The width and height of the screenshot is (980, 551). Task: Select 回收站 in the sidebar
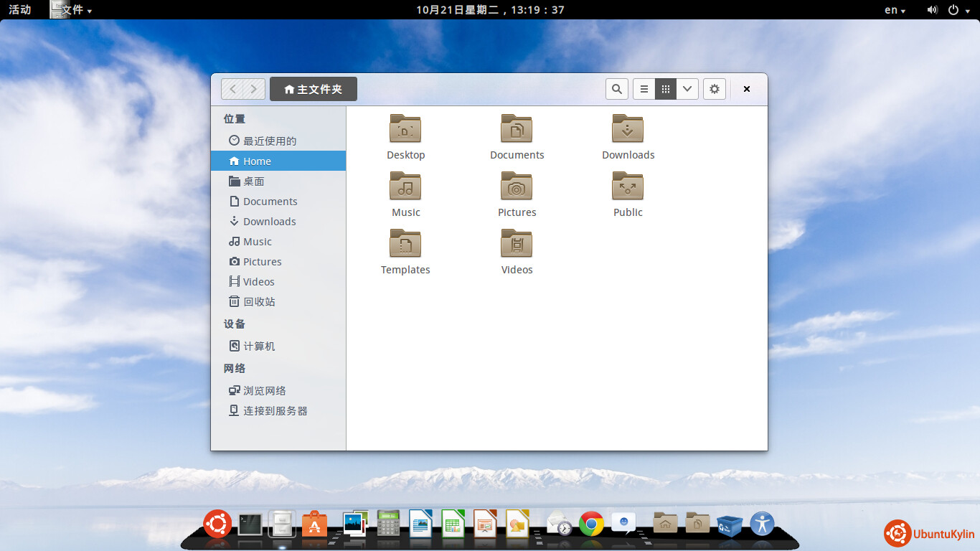[258, 302]
